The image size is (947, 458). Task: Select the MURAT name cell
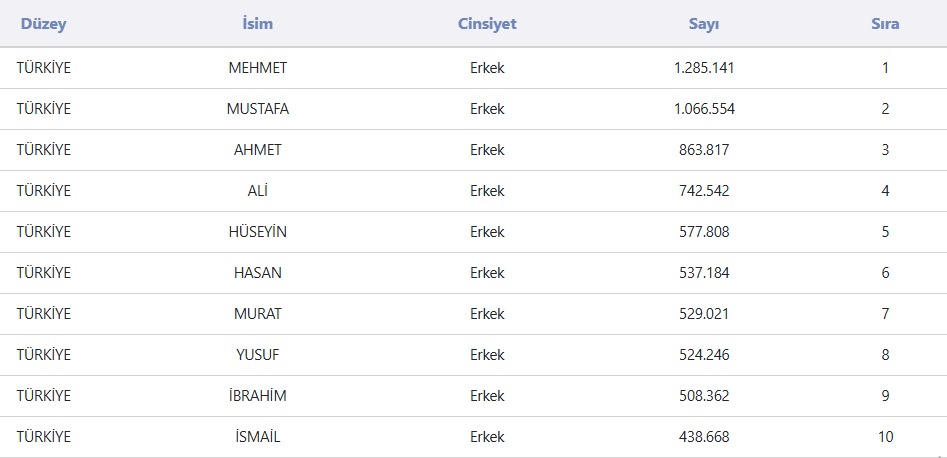coord(257,314)
